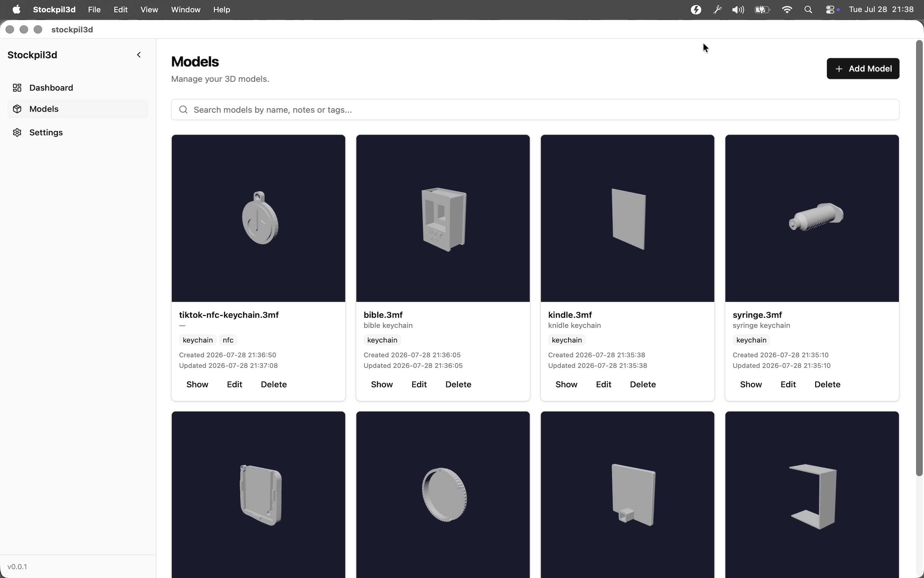This screenshot has width=924, height=578.
Task: Open Spotlight search in menu bar
Action: 808,10
